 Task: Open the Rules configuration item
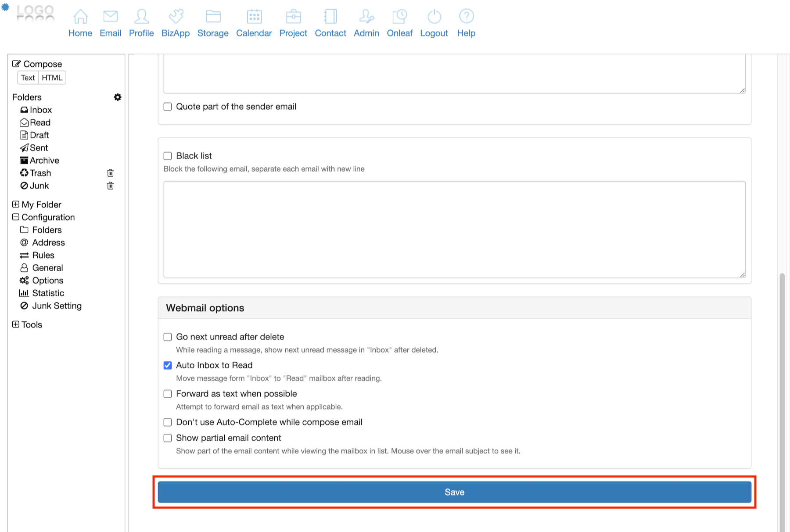click(x=43, y=255)
